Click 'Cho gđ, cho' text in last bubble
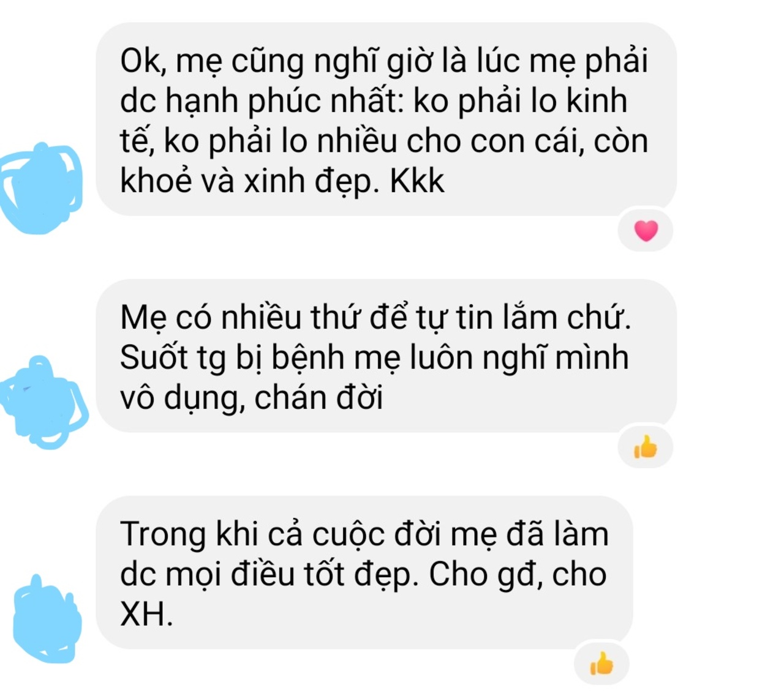This screenshot has height=696, width=784. (518, 574)
